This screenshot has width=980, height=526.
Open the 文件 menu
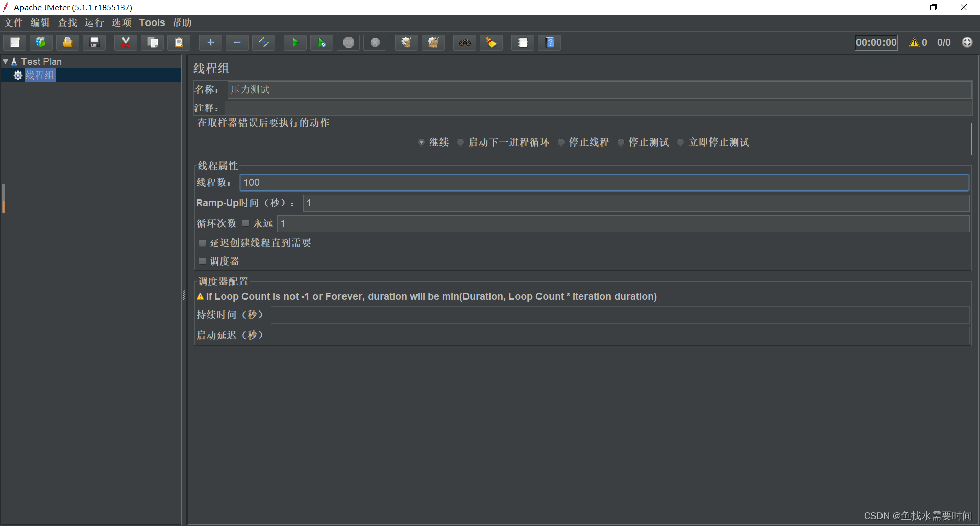[14, 22]
